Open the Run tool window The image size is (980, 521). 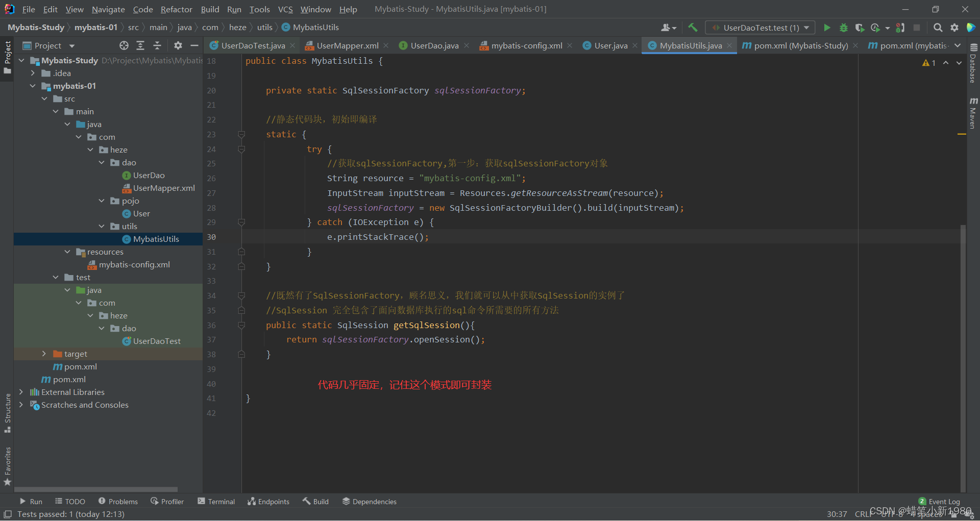click(x=31, y=502)
